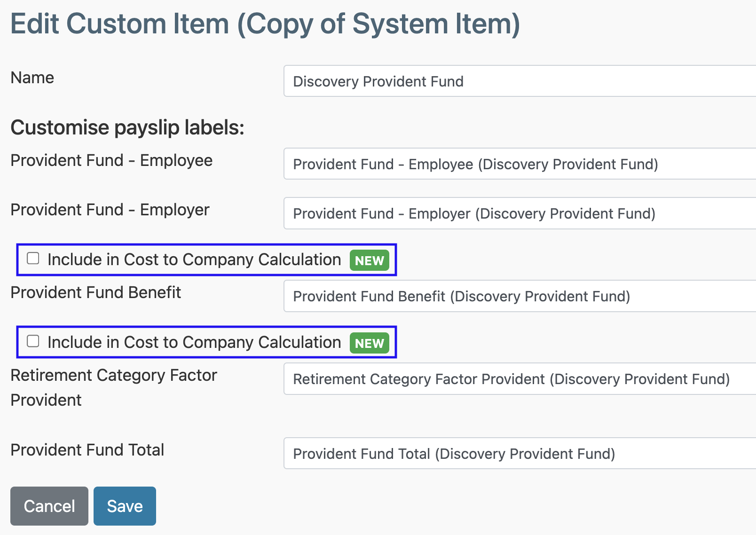
Task: Click the Retirement Category Factor Provident input
Action: pyautogui.click(x=470, y=379)
